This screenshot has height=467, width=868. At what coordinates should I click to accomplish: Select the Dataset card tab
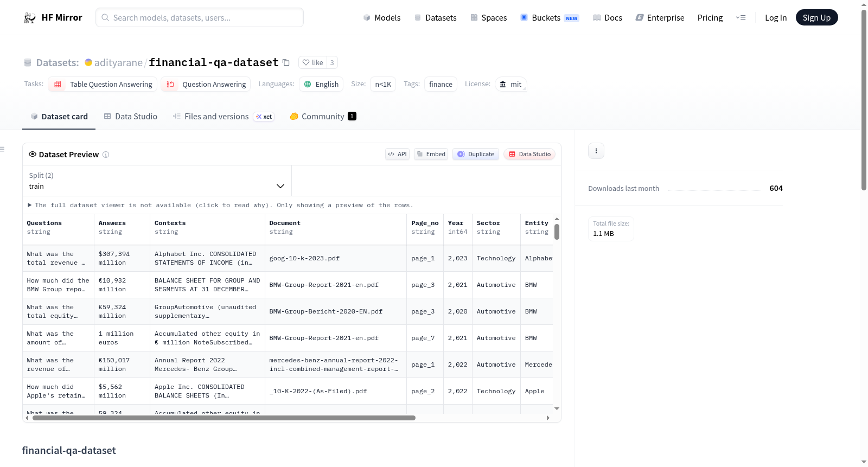click(59, 117)
